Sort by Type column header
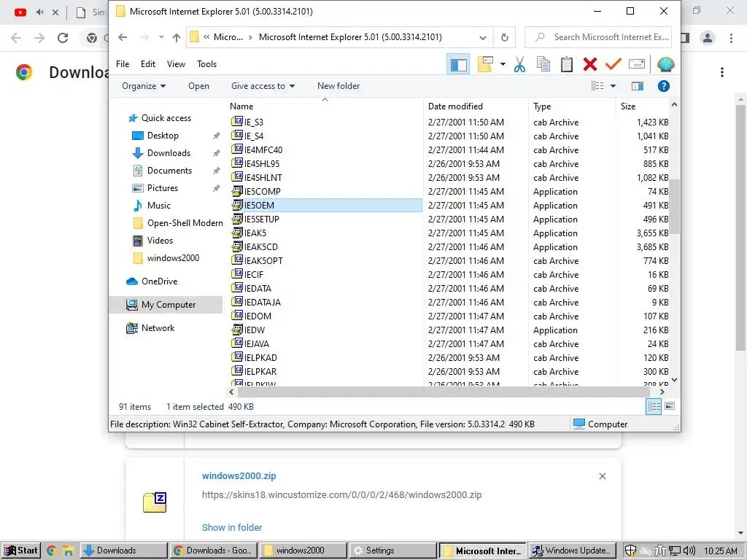The image size is (747, 560). click(572, 106)
